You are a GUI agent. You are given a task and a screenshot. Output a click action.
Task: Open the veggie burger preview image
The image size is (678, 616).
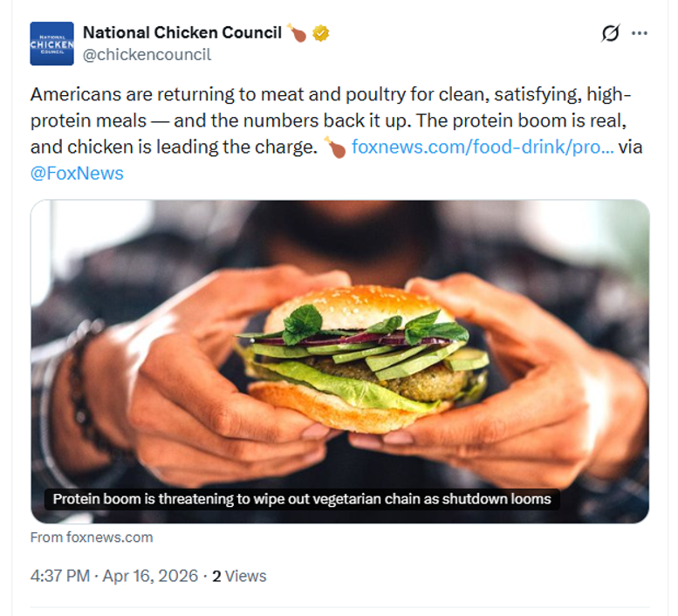click(x=339, y=349)
